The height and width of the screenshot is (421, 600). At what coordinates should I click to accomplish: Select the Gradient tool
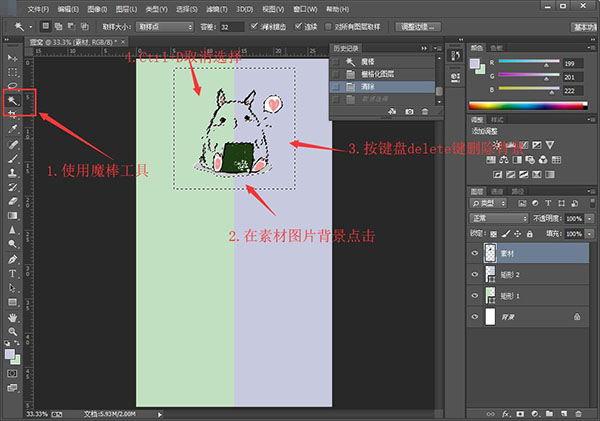click(x=12, y=215)
